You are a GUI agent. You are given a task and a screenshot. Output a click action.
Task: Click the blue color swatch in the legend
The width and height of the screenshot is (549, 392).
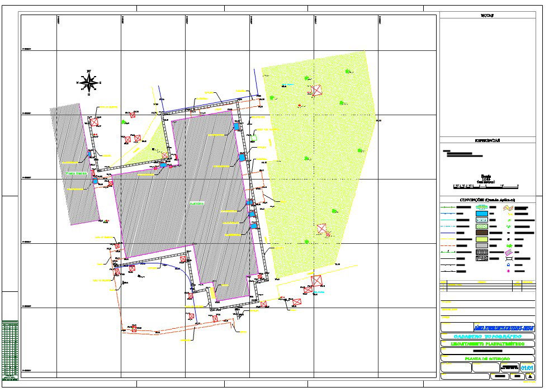481,213
